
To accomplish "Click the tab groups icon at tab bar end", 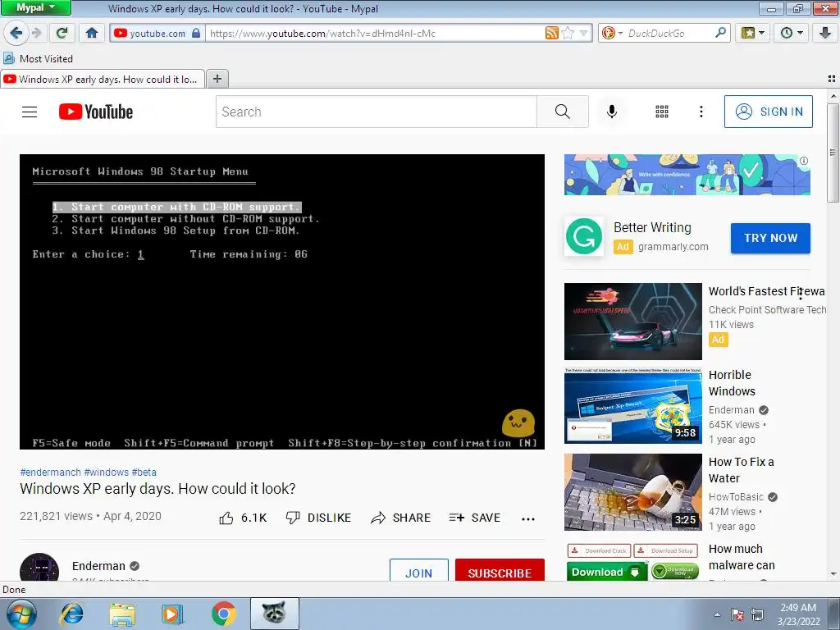I will [x=831, y=79].
